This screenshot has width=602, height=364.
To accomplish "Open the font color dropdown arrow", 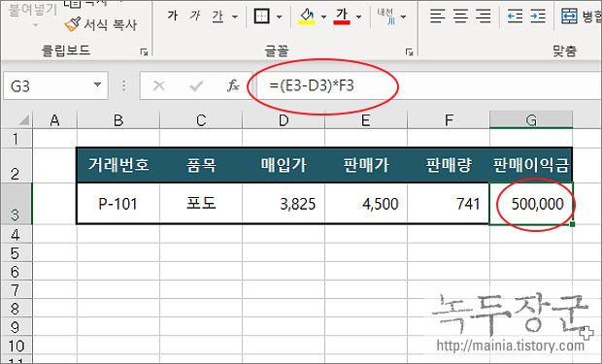I will coord(358,17).
